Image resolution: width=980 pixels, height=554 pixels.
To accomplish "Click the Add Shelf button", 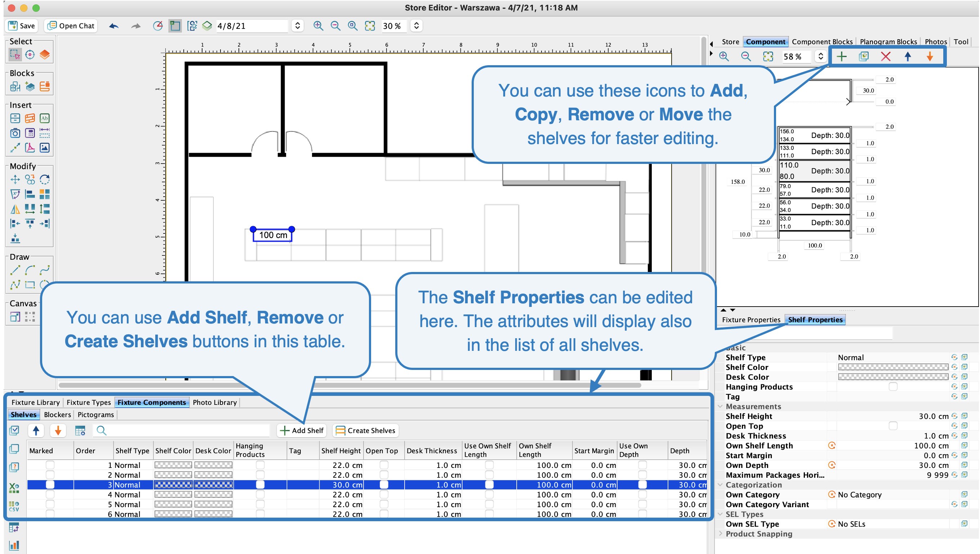I will [x=302, y=430].
